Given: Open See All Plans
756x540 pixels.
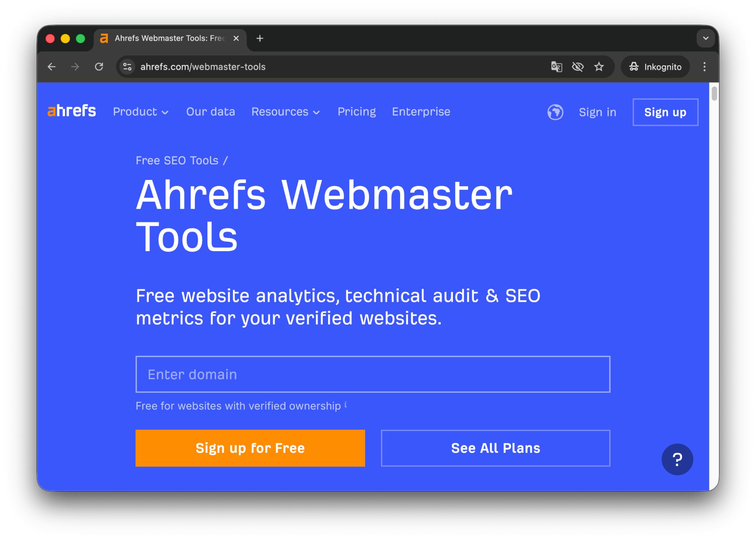Looking at the screenshot, I should (x=495, y=448).
